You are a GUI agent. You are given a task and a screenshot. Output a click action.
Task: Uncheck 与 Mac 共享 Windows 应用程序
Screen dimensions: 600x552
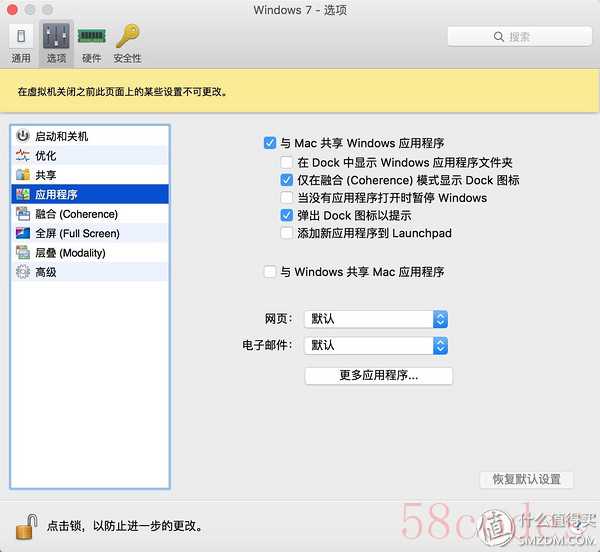click(270, 143)
